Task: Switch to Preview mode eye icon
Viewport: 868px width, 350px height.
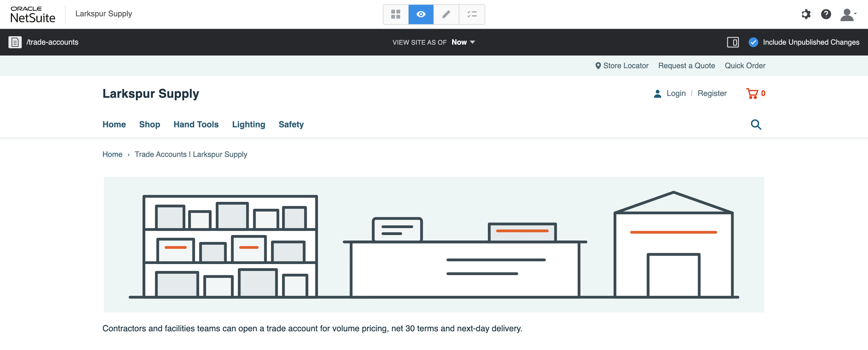Action: pos(421,14)
